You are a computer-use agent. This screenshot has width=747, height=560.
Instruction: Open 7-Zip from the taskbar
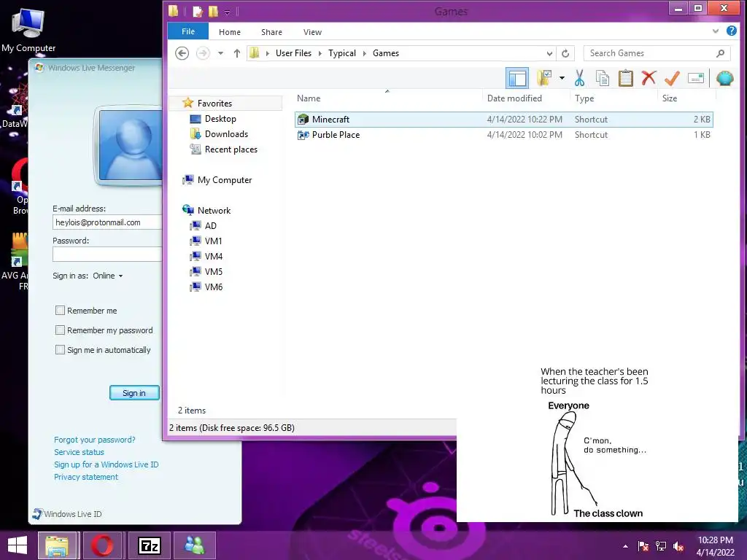point(149,545)
